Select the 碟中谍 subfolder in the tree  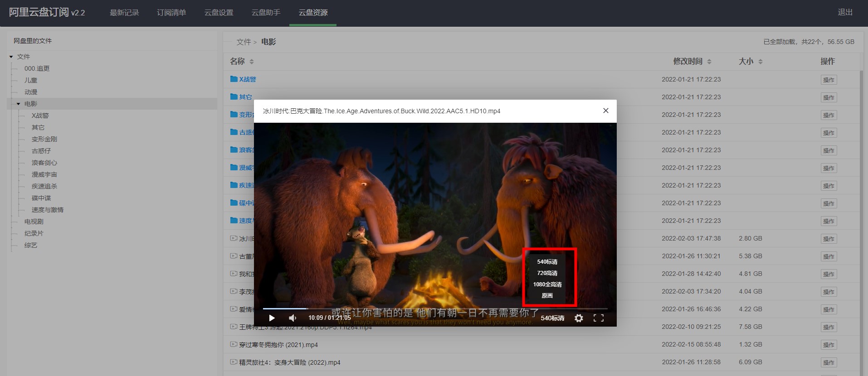[x=41, y=198]
